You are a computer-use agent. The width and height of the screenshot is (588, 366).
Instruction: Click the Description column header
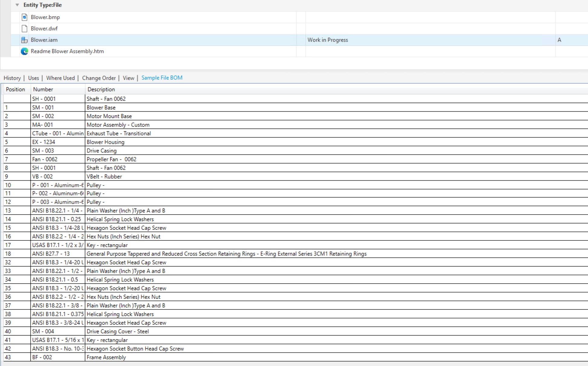tap(101, 89)
